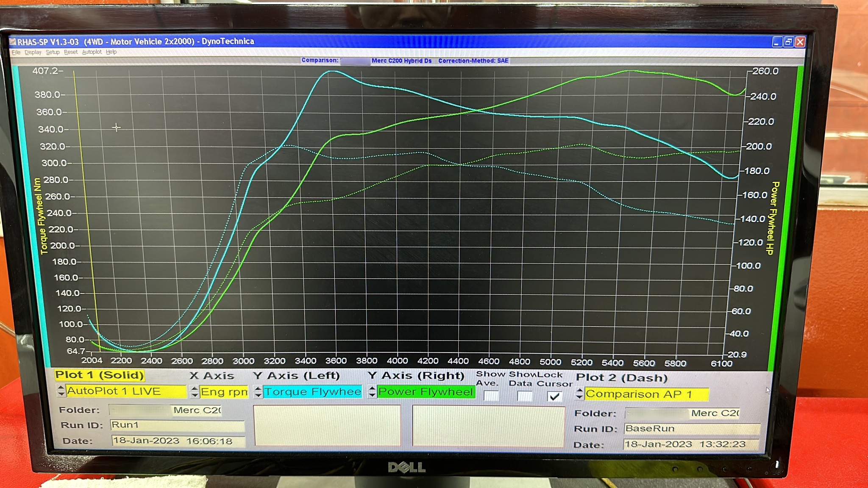Click Plot 2 Folder field Merc C2
The height and width of the screenshot is (488, 868).
click(682, 413)
